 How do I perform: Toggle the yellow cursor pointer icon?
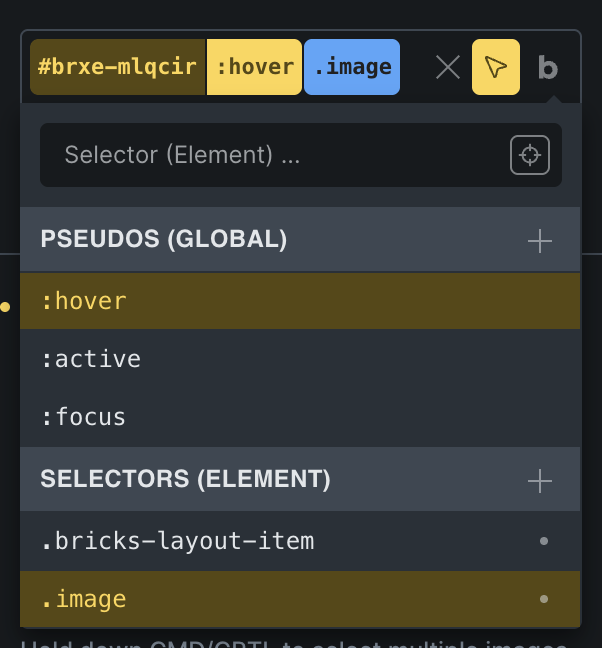pyautogui.click(x=496, y=67)
